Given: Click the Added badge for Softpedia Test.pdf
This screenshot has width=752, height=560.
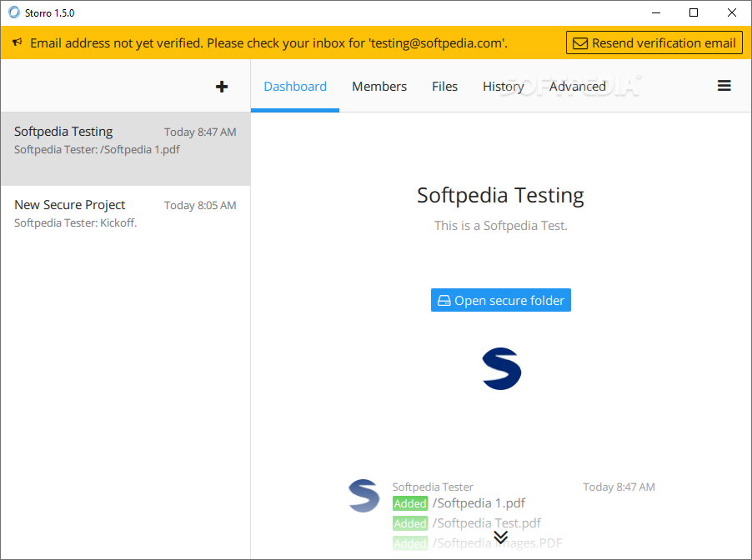Looking at the screenshot, I should coord(410,523).
